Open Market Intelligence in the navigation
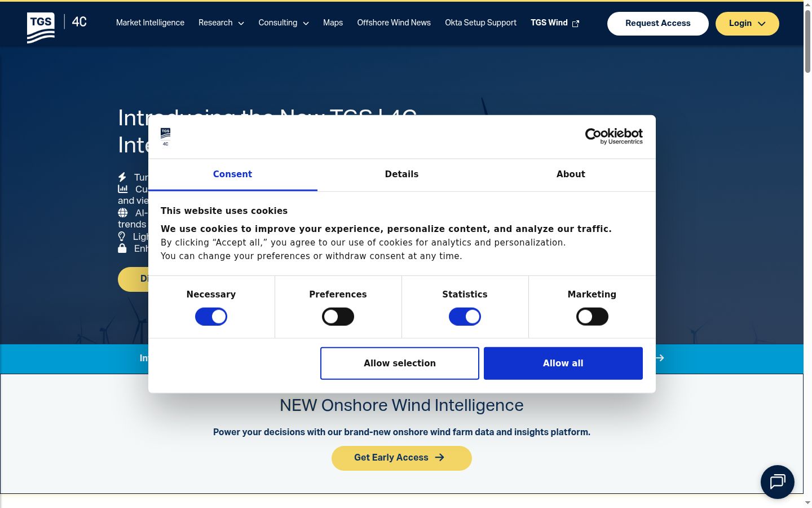The width and height of the screenshot is (812, 508). pos(150,23)
